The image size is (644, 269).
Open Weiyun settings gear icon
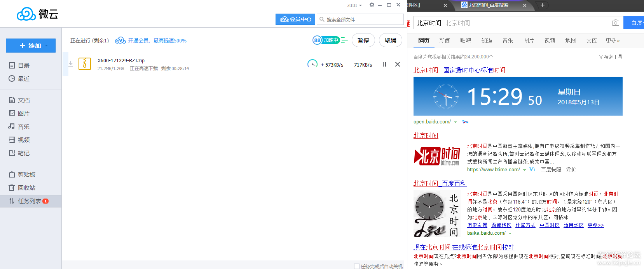[x=372, y=5]
